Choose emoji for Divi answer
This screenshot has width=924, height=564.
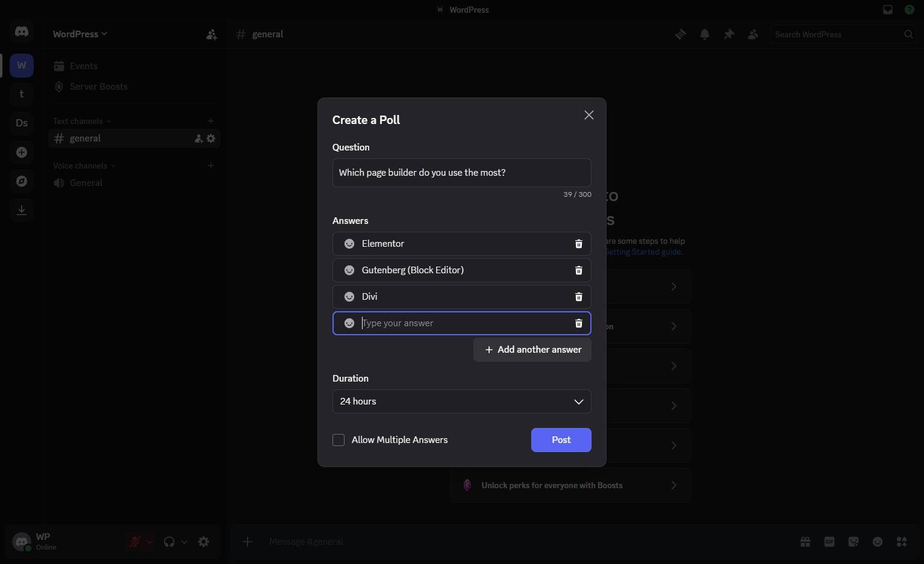349,297
